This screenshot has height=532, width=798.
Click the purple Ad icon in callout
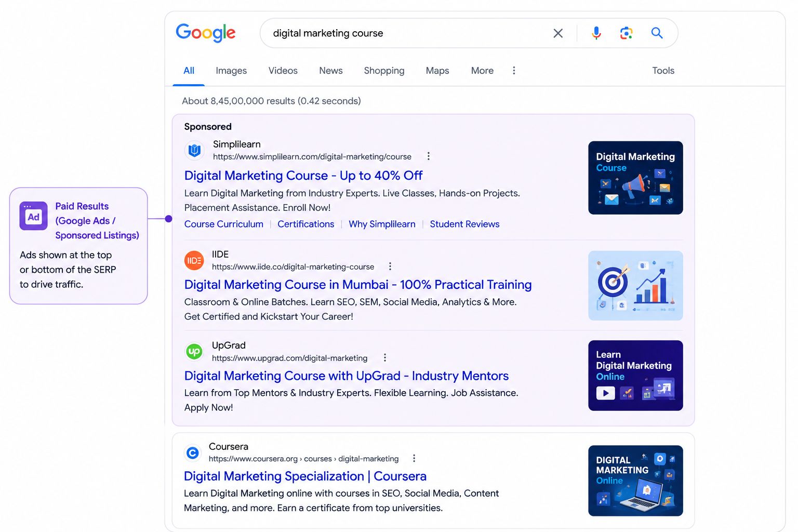33,216
